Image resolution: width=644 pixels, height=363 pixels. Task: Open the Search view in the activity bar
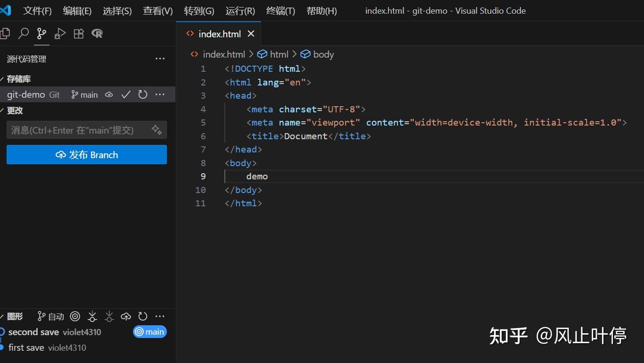tap(23, 34)
